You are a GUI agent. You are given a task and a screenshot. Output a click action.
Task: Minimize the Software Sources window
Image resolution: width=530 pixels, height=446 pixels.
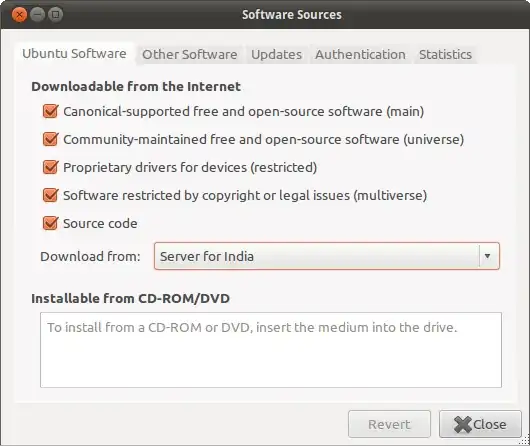(x=38, y=15)
